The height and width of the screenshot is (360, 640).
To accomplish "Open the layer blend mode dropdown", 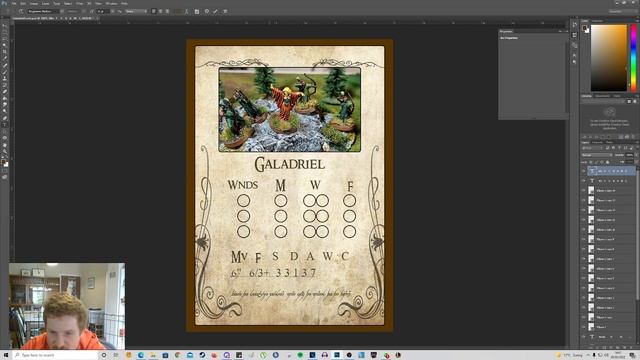I will pos(597,155).
